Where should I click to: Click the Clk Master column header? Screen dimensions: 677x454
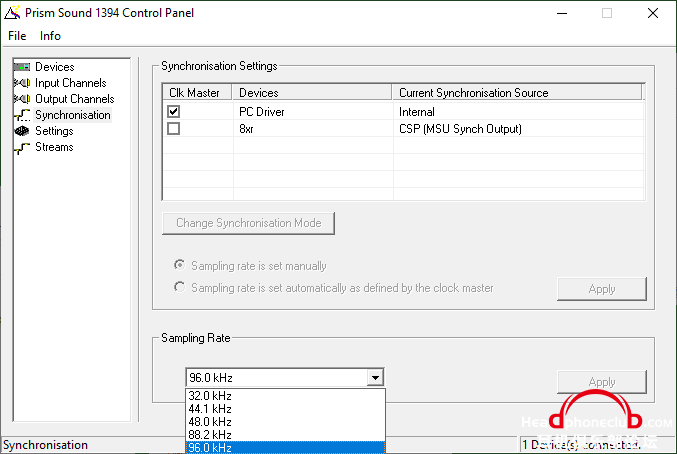pos(197,92)
